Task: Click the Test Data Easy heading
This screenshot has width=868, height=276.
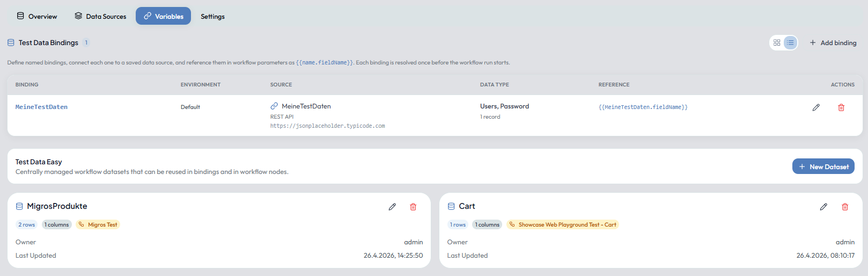Action: pos(39,162)
